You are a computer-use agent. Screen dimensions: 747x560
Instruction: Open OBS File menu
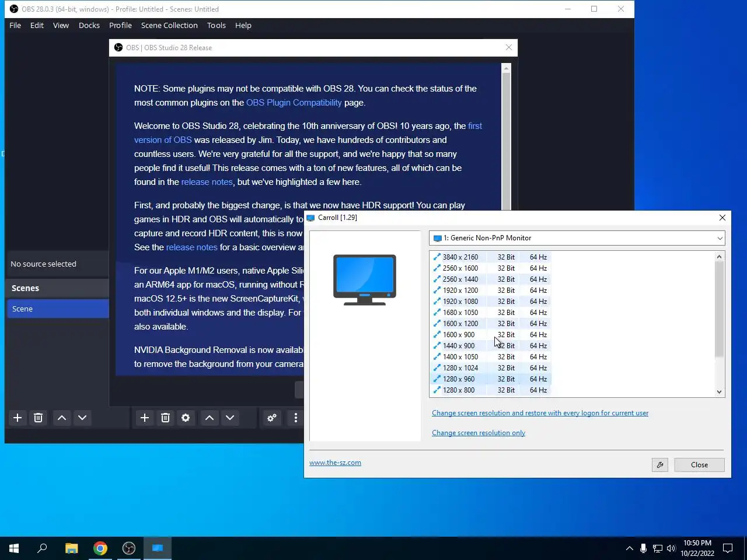point(15,25)
